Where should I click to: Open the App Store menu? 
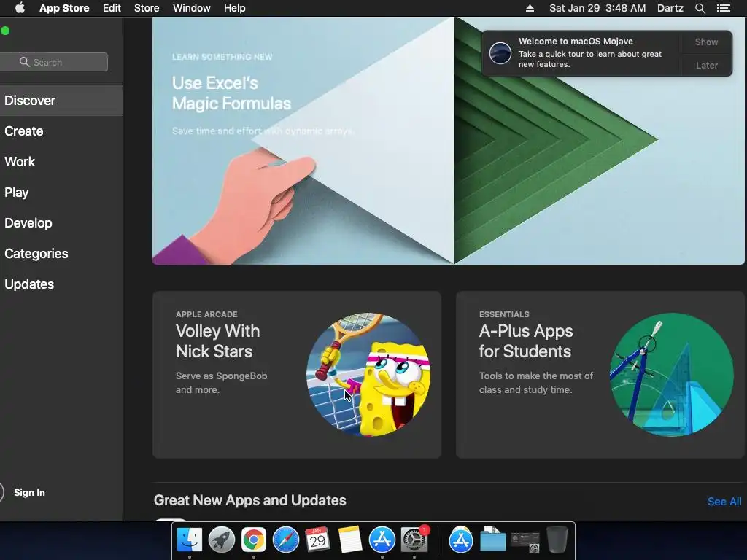pos(64,8)
